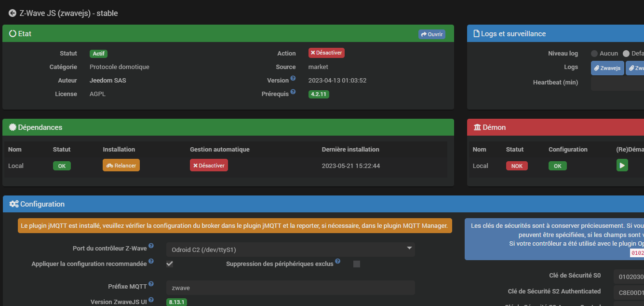Open the Z-Wave controller port dropdown
Image resolution: width=644 pixels, height=306 pixels.
(290, 250)
